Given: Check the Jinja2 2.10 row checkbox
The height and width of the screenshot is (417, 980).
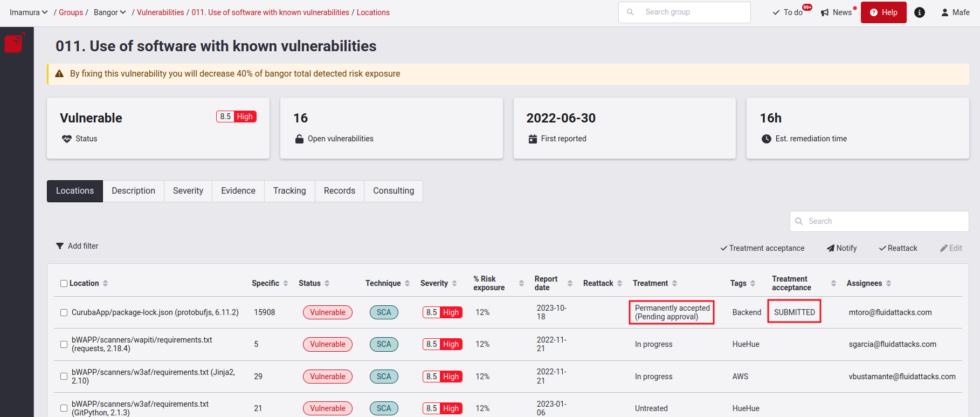Looking at the screenshot, I should 64,377.
